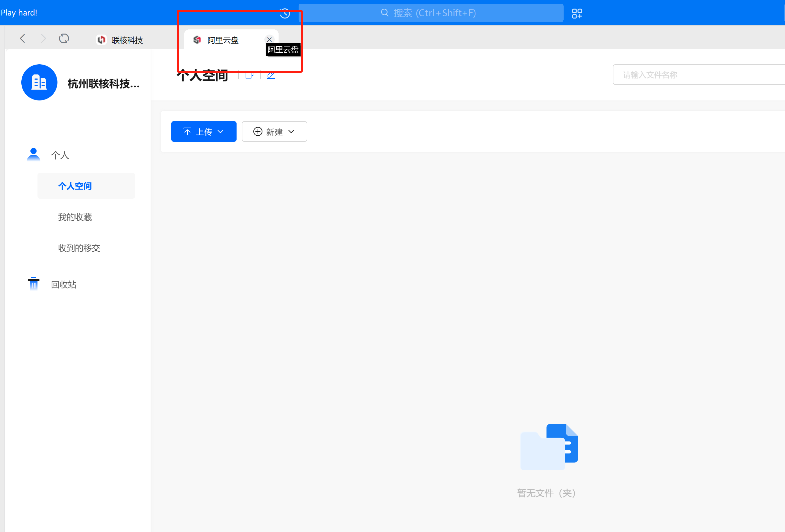Click the edit pencil icon beside 个人空间

pos(271,75)
